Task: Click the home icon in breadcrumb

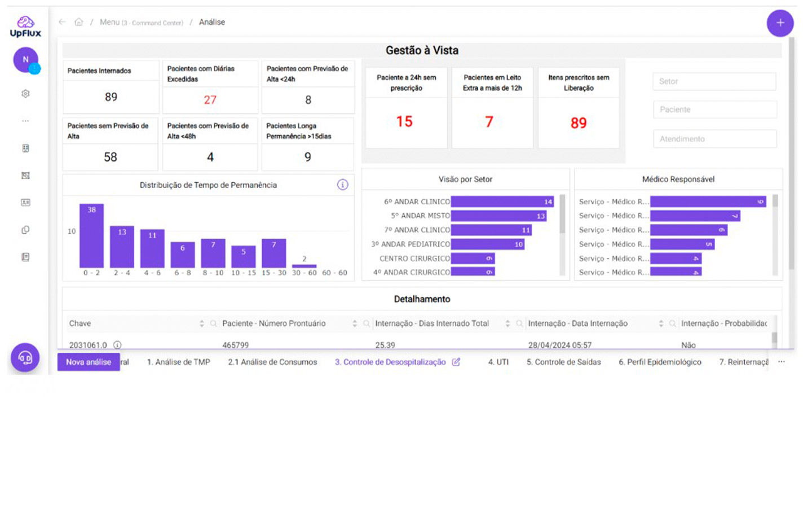Action: coord(79,22)
